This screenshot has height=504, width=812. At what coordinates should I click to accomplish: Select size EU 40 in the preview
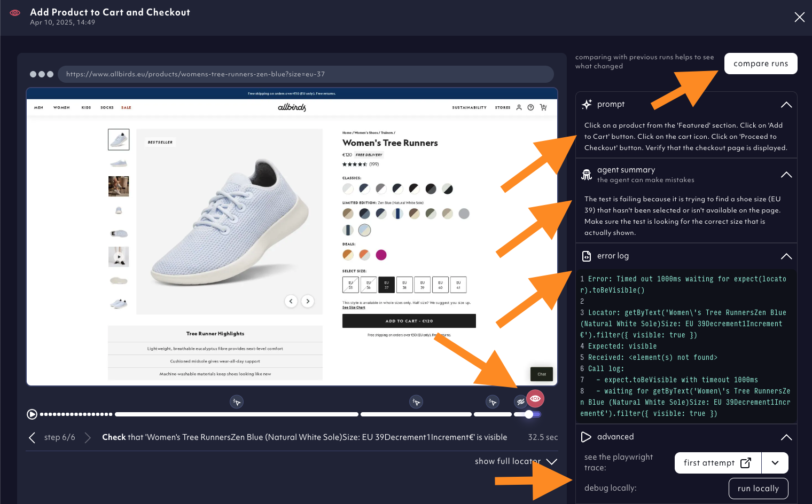(440, 285)
